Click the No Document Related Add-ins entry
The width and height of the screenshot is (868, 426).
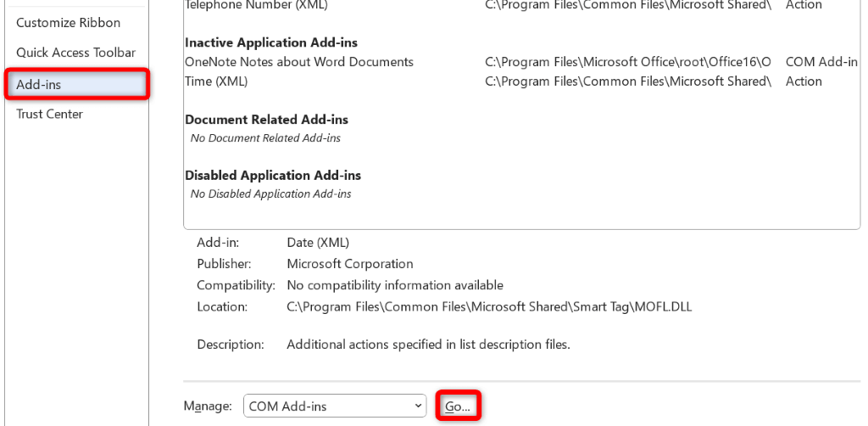pos(265,137)
